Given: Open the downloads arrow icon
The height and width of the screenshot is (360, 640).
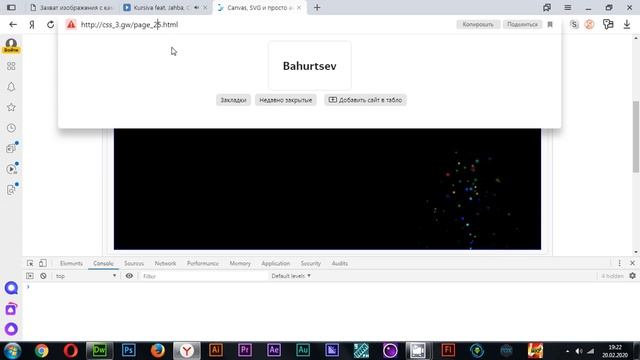Looking at the screenshot, I should point(627,24).
